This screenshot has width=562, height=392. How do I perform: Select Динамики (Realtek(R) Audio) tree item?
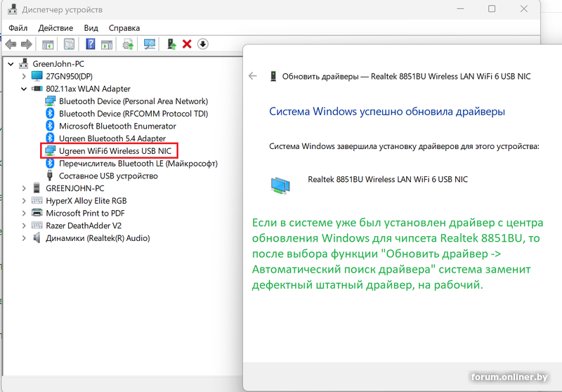98,238
